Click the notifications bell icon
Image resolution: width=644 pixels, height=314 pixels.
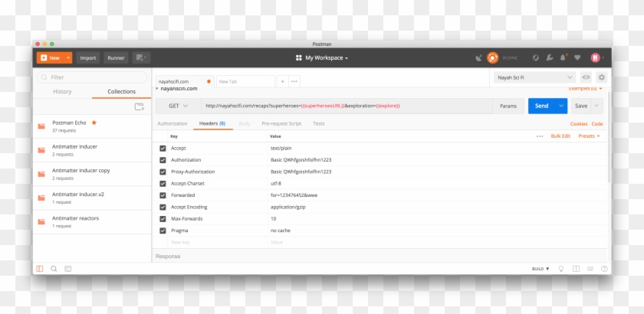(562, 57)
